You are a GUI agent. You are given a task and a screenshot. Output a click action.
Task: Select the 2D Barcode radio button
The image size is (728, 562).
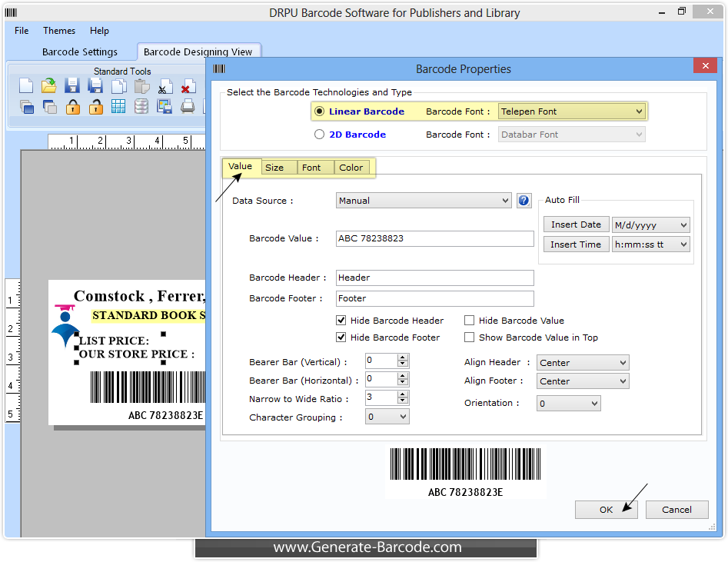[319, 134]
